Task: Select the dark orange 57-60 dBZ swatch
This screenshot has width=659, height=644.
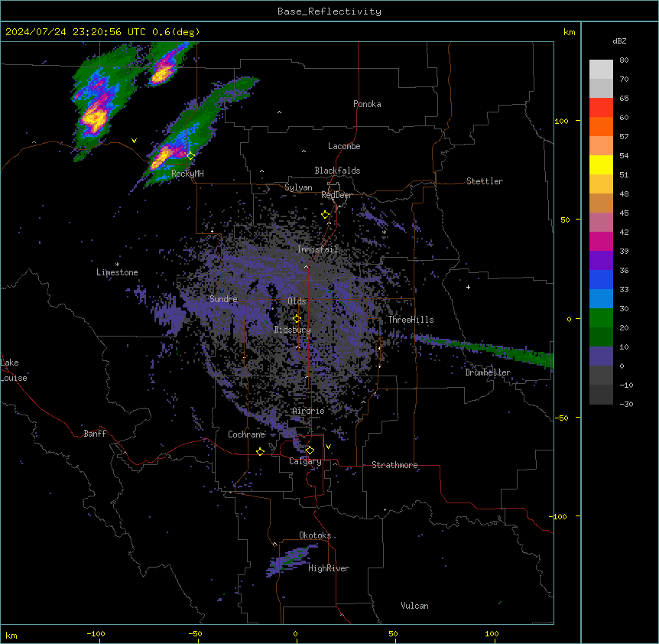Action: coord(601,126)
